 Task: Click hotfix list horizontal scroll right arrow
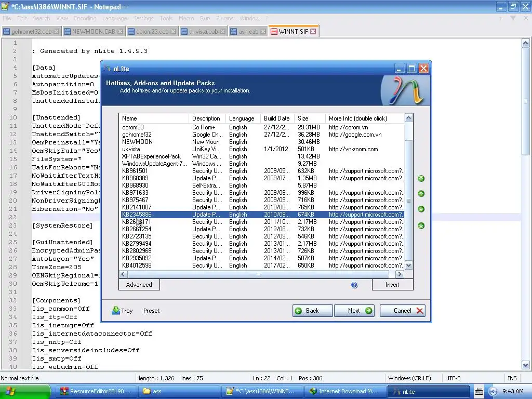tap(400, 274)
